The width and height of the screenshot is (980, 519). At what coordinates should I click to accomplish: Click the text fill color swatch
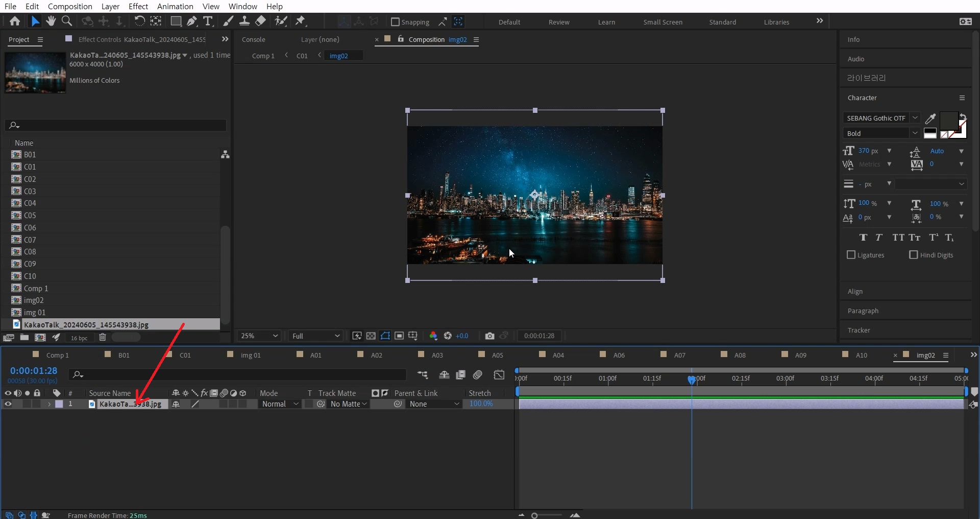948,121
